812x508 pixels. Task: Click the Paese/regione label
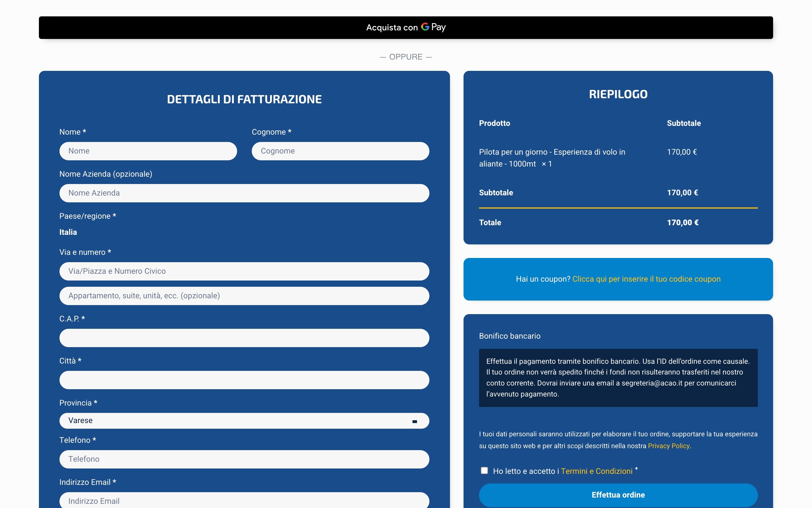point(88,216)
